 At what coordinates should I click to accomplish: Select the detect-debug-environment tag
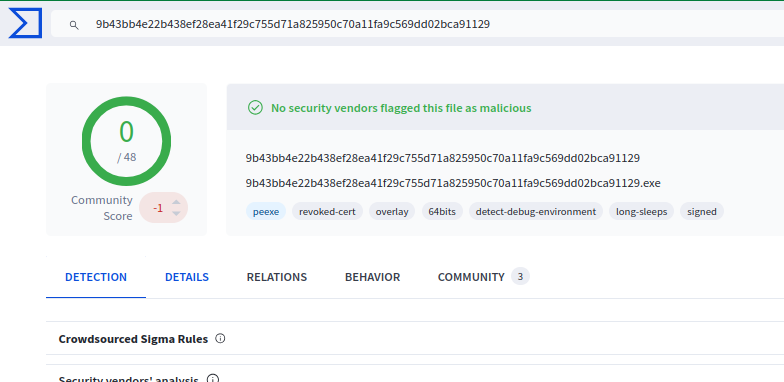tap(536, 212)
